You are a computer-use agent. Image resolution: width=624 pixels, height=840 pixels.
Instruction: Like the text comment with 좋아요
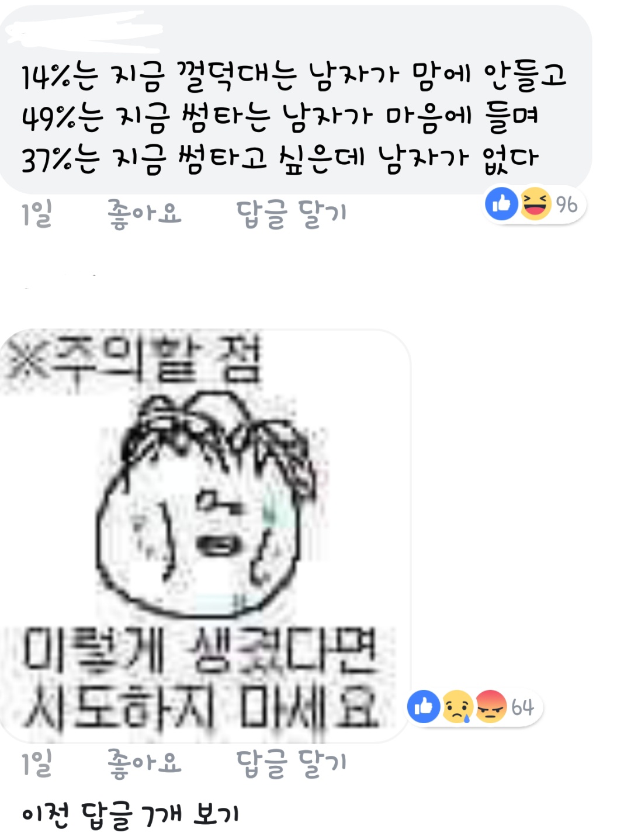coord(144,213)
